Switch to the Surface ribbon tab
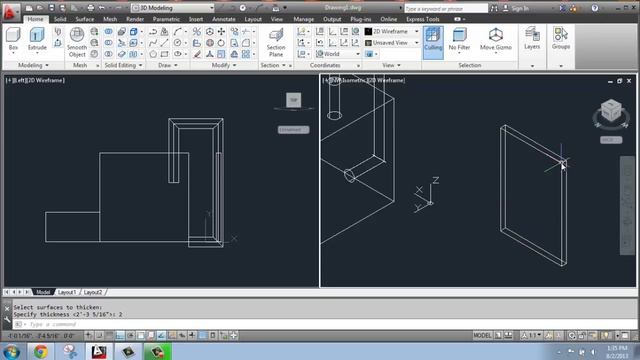 tap(84, 19)
